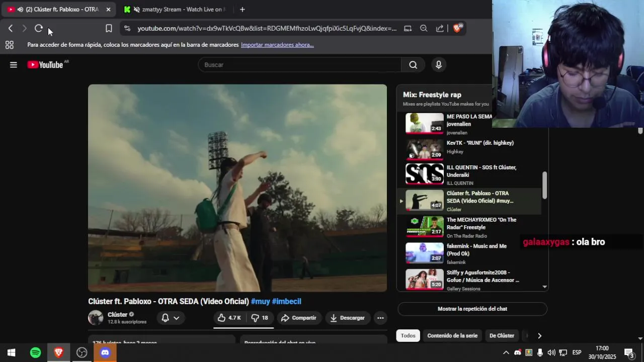Click the picture-in-picture icon in address bar
This screenshot has height=362, width=644.
[x=408, y=29]
